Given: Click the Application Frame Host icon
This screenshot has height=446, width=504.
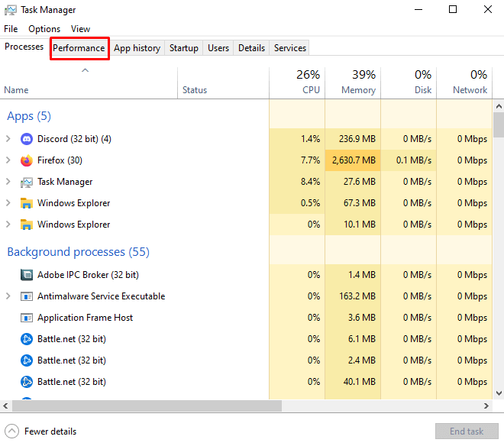Looking at the screenshot, I should click(27, 318).
